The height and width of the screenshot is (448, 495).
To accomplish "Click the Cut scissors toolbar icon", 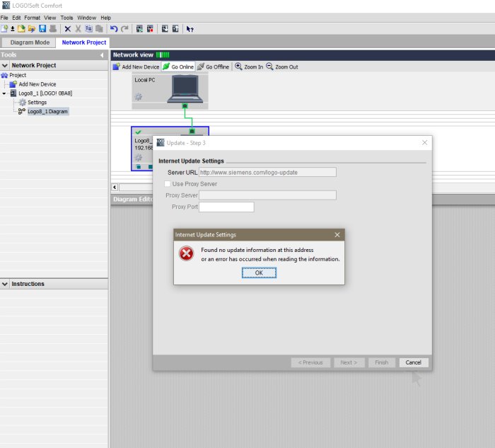I will pos(78,29).
